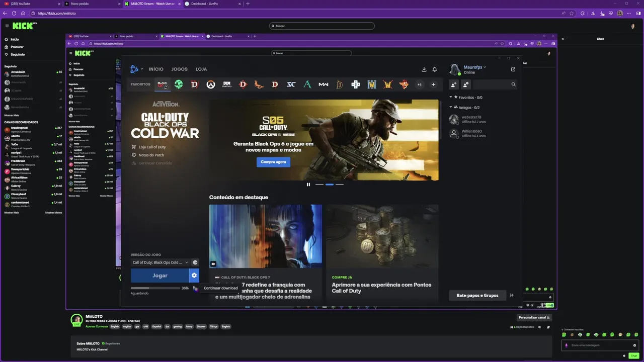
Task: Click the friend settings icon
Action: (x=466, y=84)
